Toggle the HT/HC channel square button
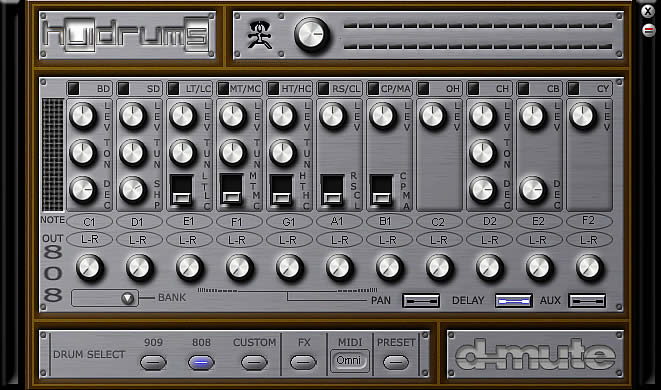Image resolution: width=661 pixels, height=390 pixels. pyautogui.click(x=273, y=89)
